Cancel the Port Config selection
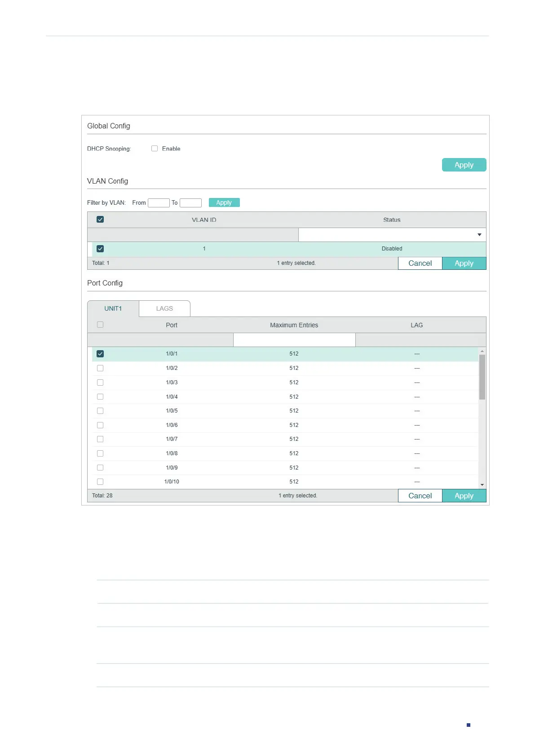 point(420,496)
